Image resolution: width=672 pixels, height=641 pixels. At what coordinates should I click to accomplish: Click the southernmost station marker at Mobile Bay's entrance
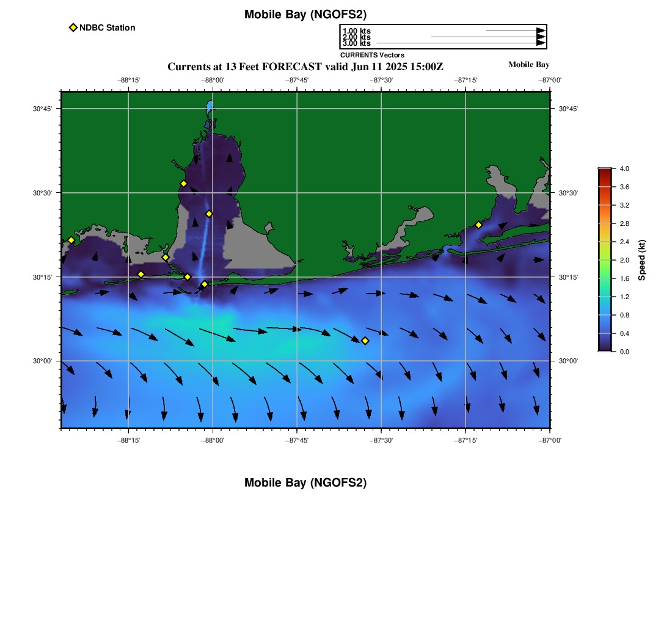pyautogui.click(x=205, y=284)
